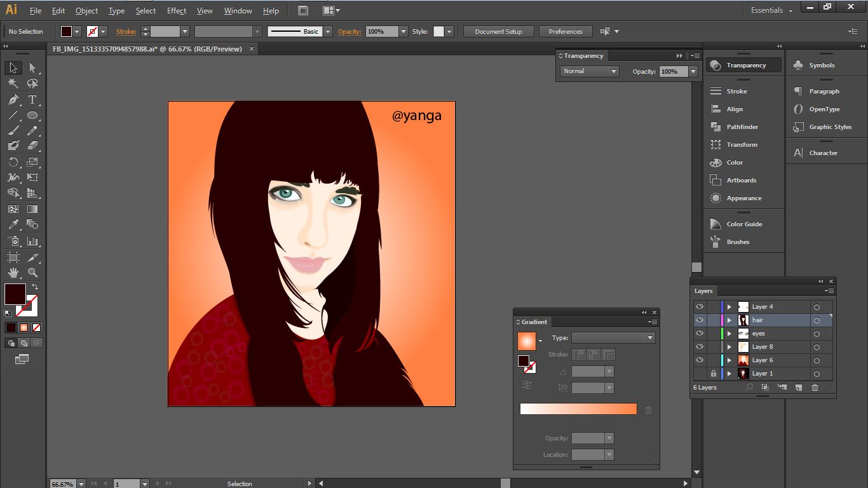
Task: Open the Object menu
Action: pos(86,11)
